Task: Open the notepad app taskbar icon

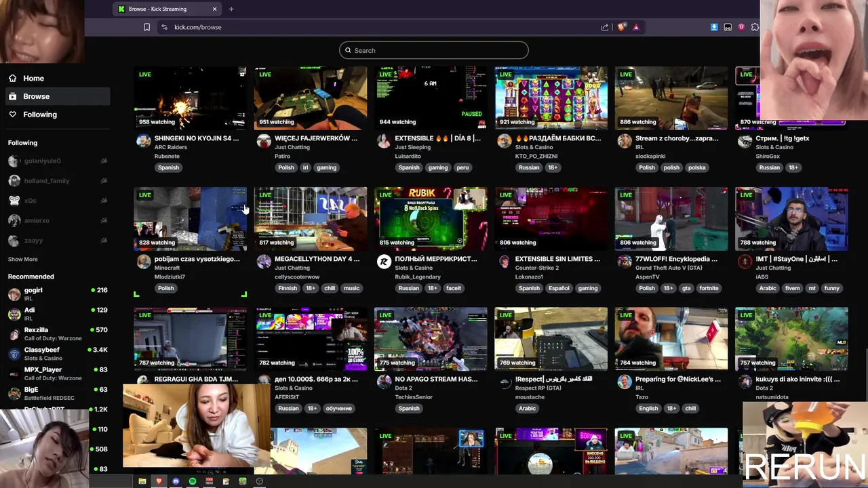Action: coord(226,481)
